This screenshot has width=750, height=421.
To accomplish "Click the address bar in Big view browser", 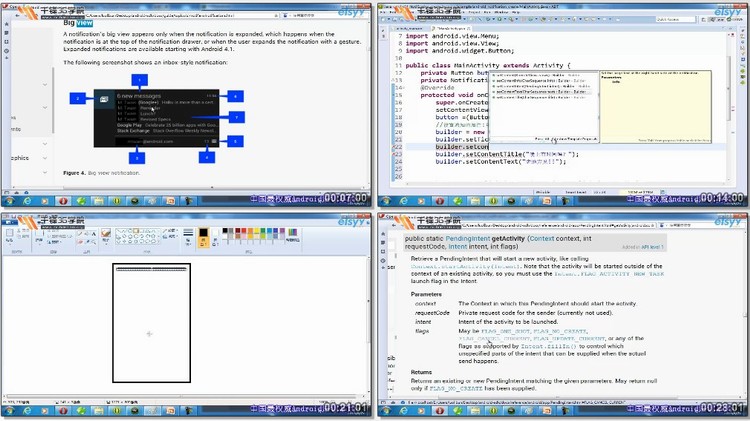I will tap(182, 15).
